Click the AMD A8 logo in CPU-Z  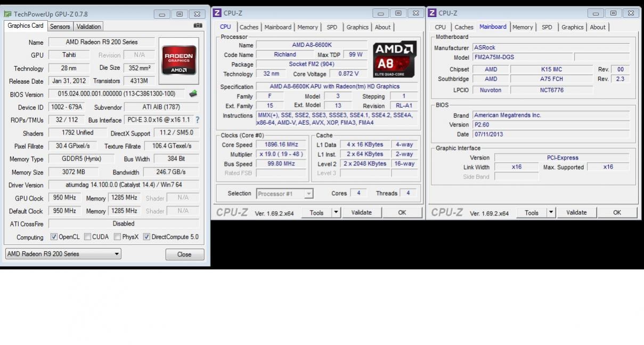click(x=395, y=59)
